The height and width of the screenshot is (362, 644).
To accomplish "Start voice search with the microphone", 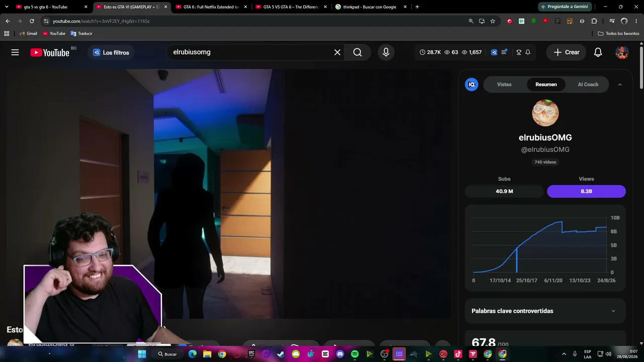I will pyautogui.click(x=386, y=52).
